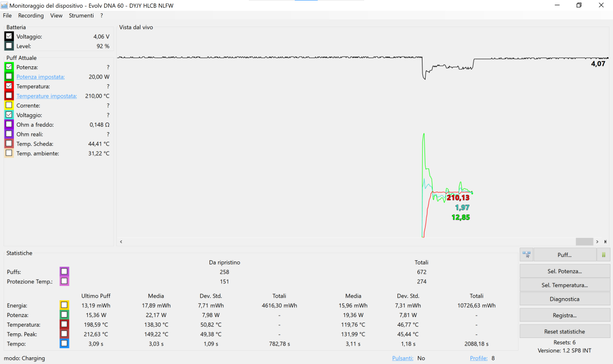613x364 pixels.
Task: Open the Strumenti menu
Action: pyautogui.click(x=82, y=15)
